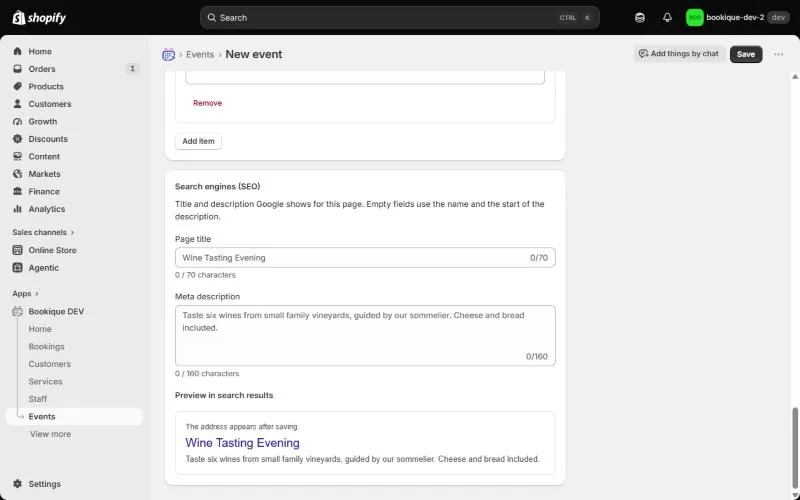Click Add things by chat
Screen dimensions: 800x500
[x=679, y=54]
